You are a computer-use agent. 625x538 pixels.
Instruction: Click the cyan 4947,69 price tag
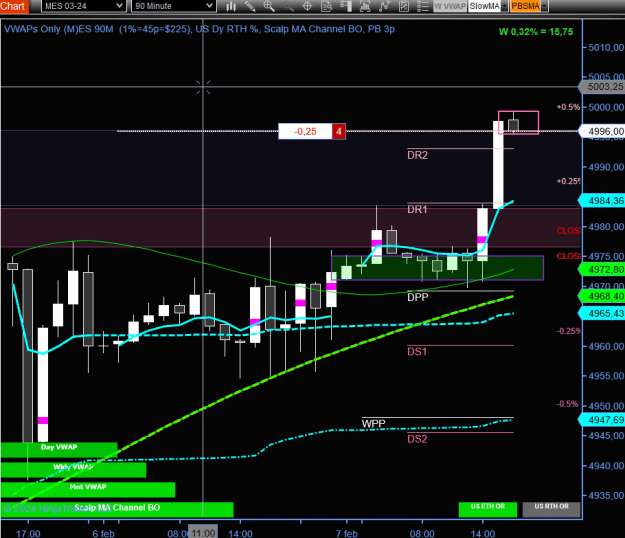602,420
